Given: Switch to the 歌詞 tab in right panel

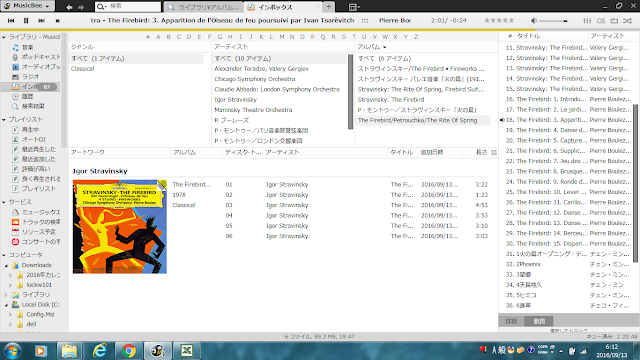Looking at the screenshot, I should pyautogui.click(x=539, y=321).
